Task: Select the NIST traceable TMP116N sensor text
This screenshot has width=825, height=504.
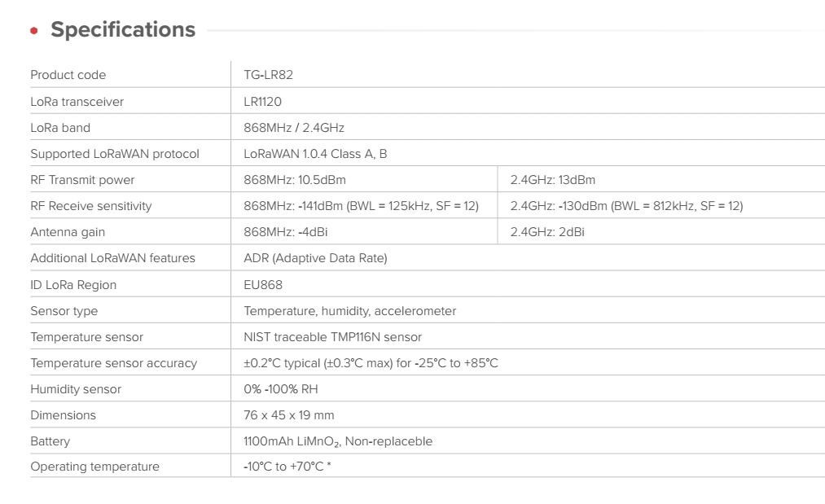Action: [332, 337]
